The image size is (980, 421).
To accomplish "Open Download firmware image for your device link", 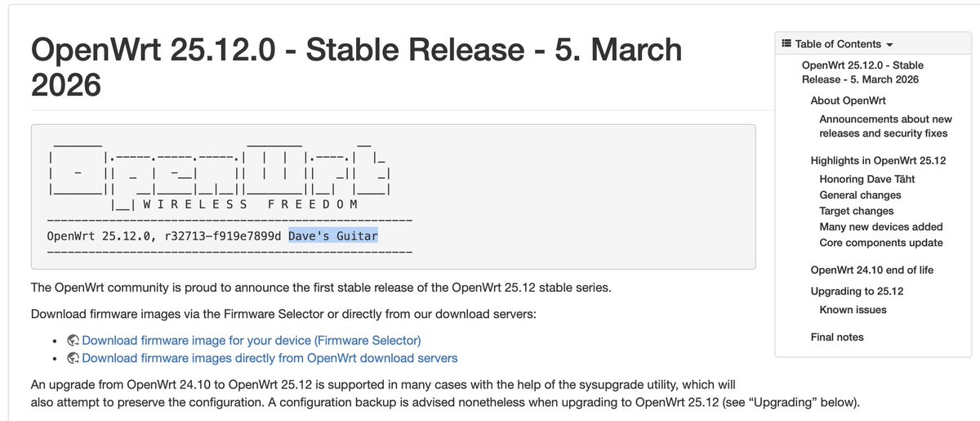I will click(x=252, y=340).
